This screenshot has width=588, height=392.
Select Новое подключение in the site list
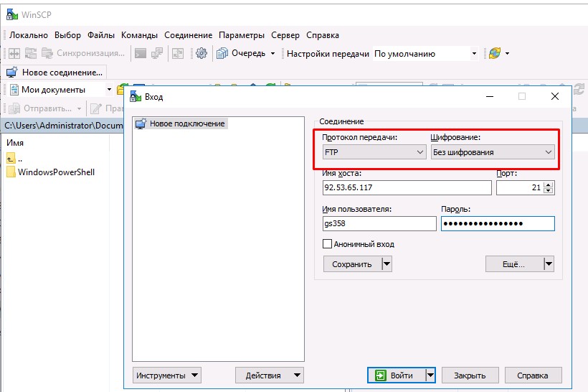[x=181, y=123]
